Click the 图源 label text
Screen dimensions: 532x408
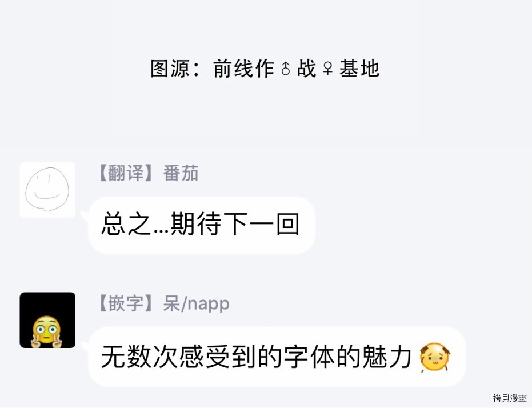(170, 69)
